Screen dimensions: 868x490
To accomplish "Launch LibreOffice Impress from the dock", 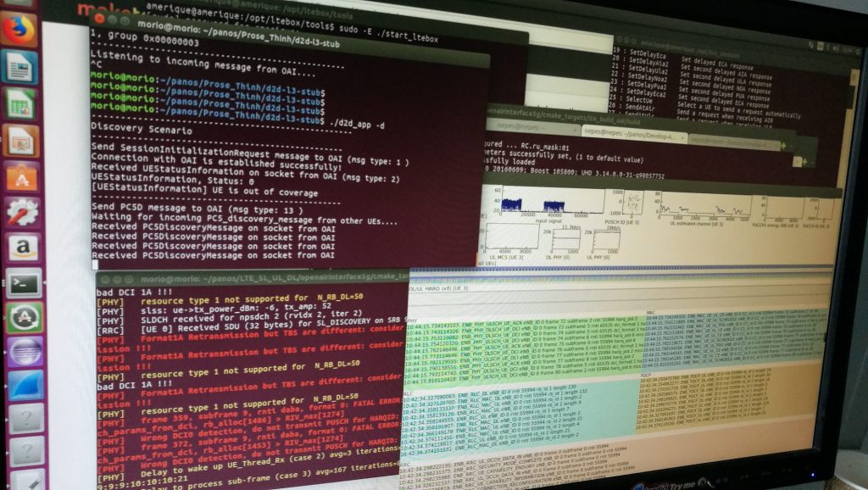I will (21, 141).
